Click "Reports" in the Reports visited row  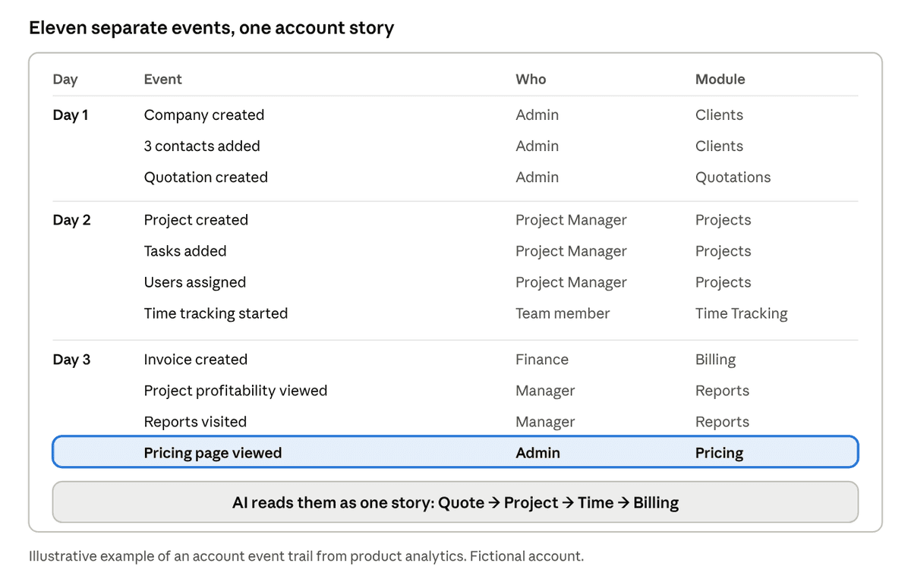(723, 422)
